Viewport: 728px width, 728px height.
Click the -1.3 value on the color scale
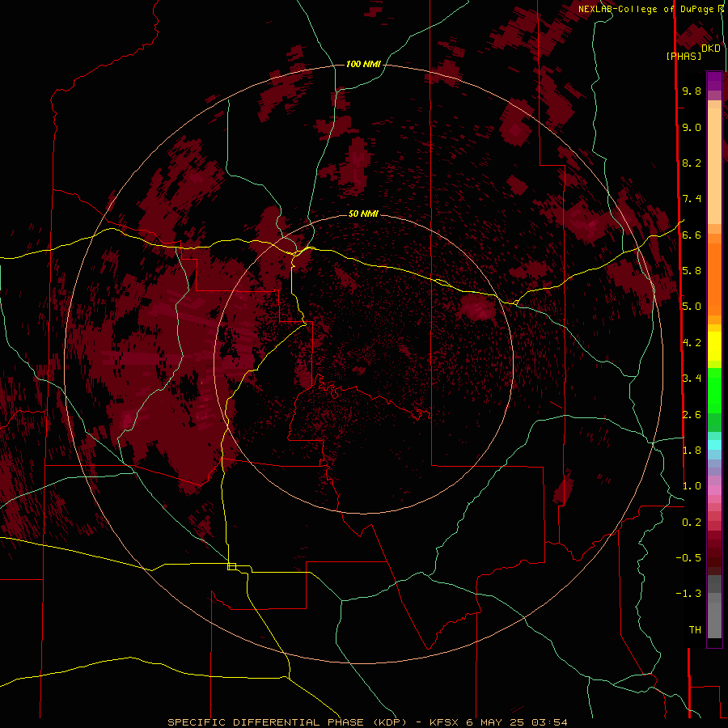688,594
